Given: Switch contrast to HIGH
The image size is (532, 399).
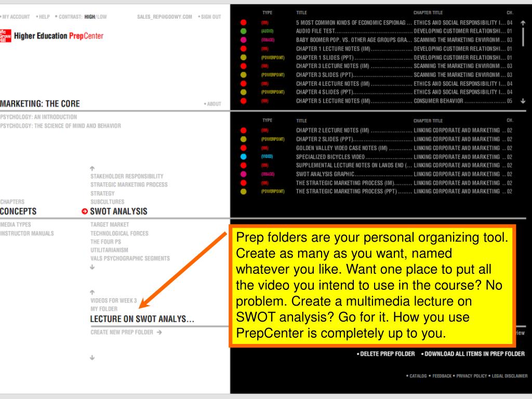Looking at the screenshot, I should (x=89, y=17).
